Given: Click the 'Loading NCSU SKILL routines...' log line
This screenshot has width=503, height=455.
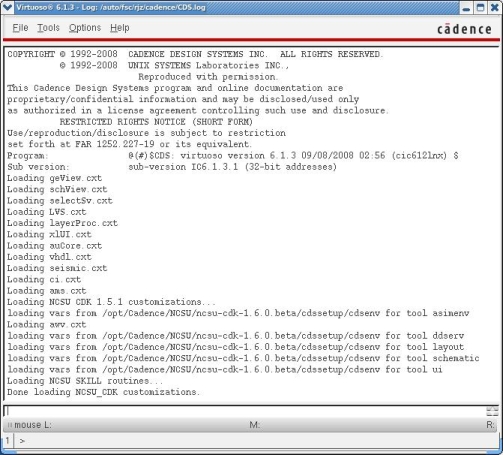Looking at the screenshot, I should pos(85,381).
